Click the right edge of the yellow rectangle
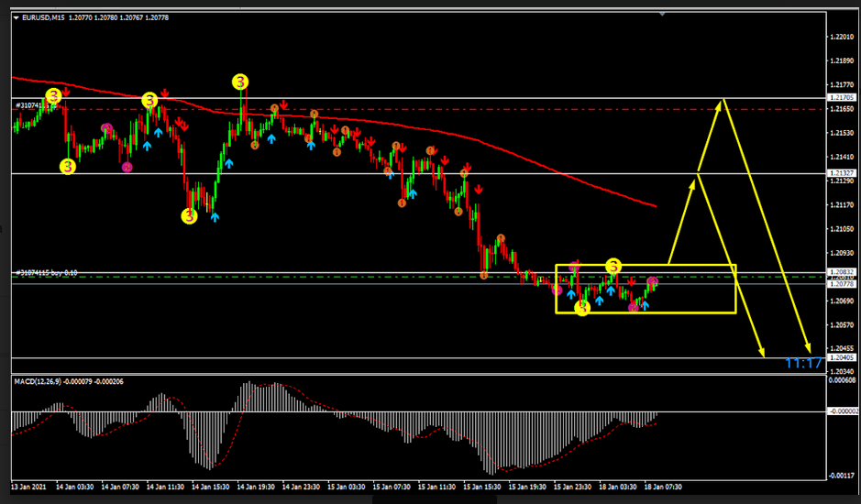 (735, 289)
